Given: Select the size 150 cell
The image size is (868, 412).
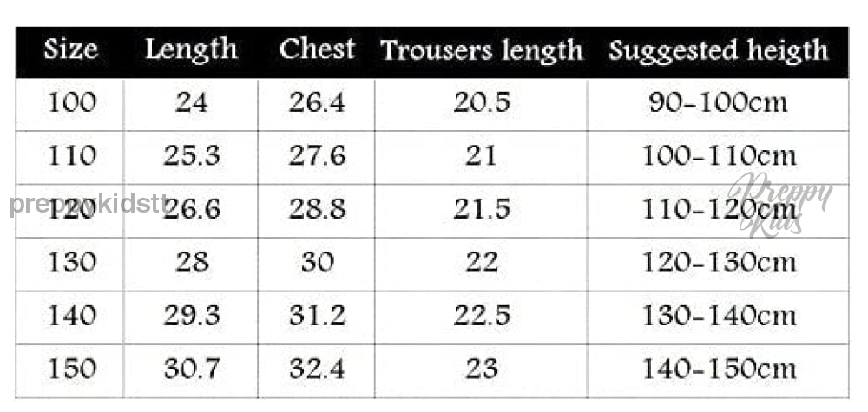Looking at the screenshot, I should [x=71, y=369].
